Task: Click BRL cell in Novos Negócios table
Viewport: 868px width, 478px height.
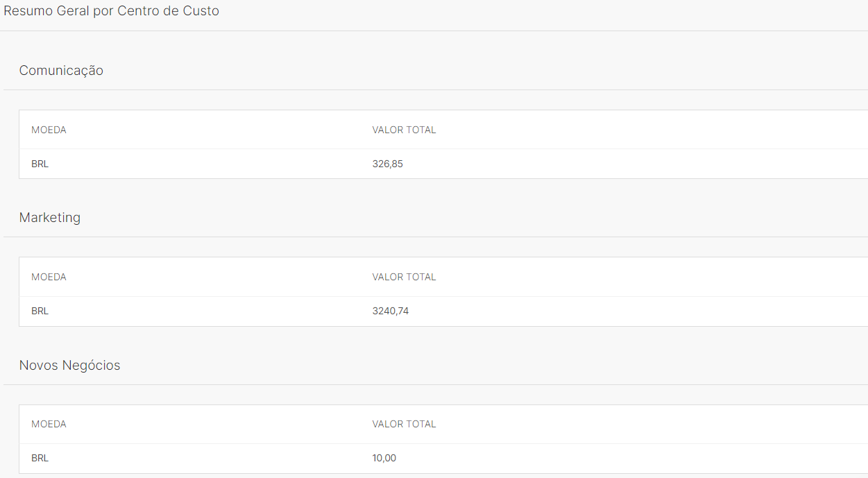Action: (x=40, y=459)
